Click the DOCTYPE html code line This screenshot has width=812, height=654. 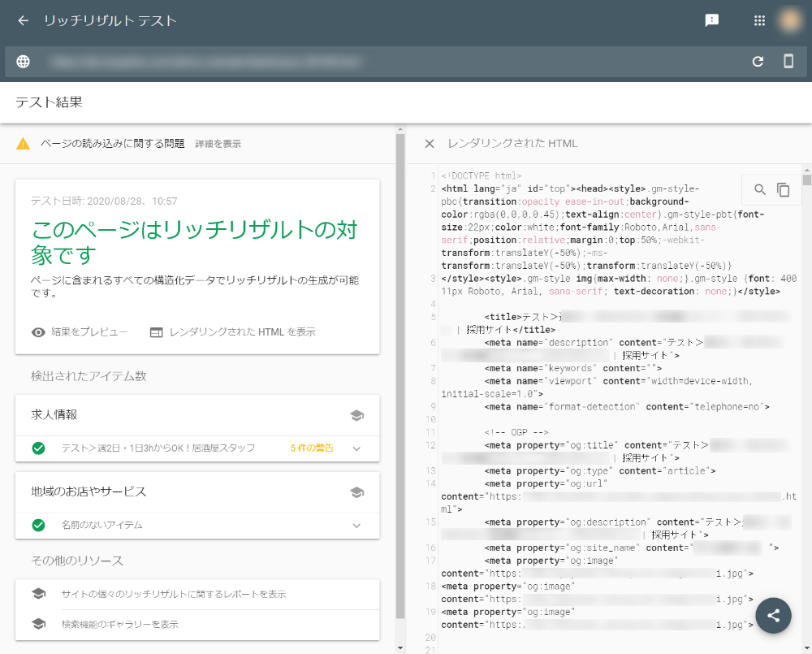(x=481, y=175)
